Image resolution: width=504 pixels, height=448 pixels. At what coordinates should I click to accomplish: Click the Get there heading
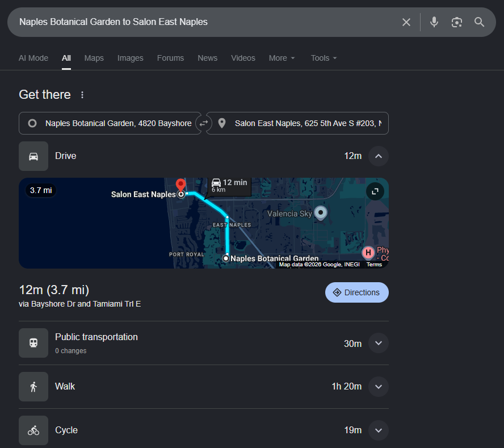pyautogui.click(x=45, y=95)
